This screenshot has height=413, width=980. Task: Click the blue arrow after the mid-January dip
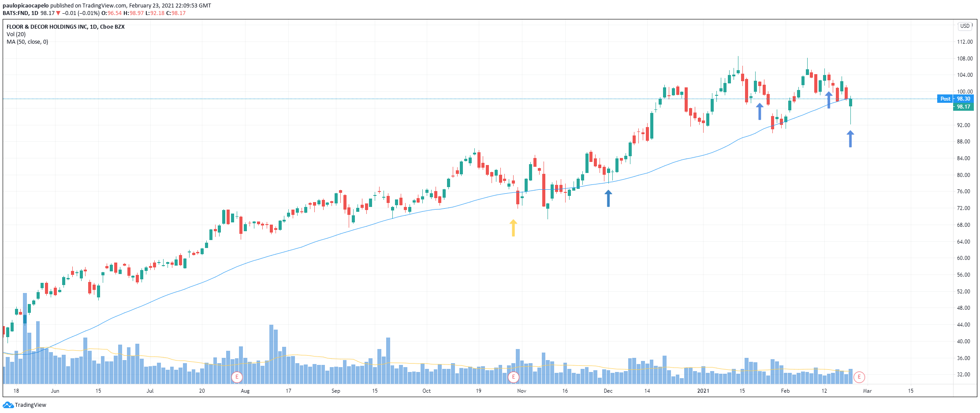click(760, 111)
